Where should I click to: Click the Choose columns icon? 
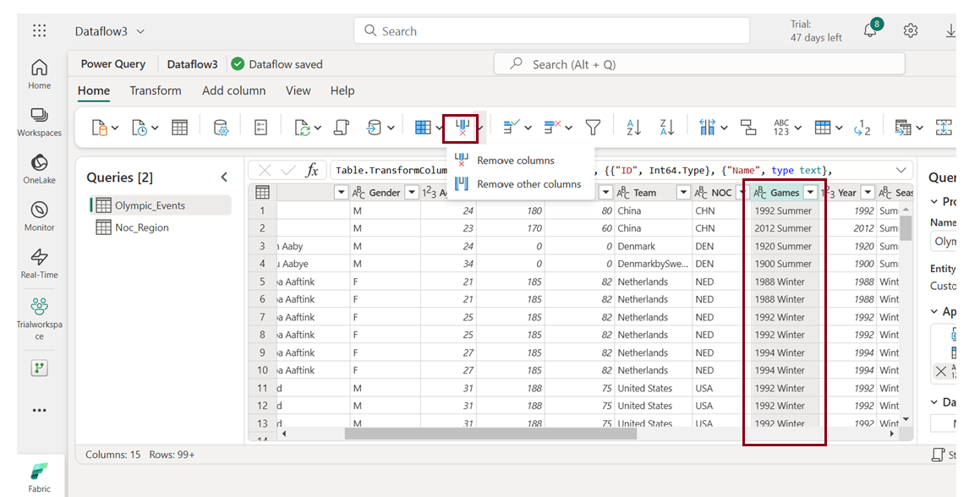click(x=423, y=128)
